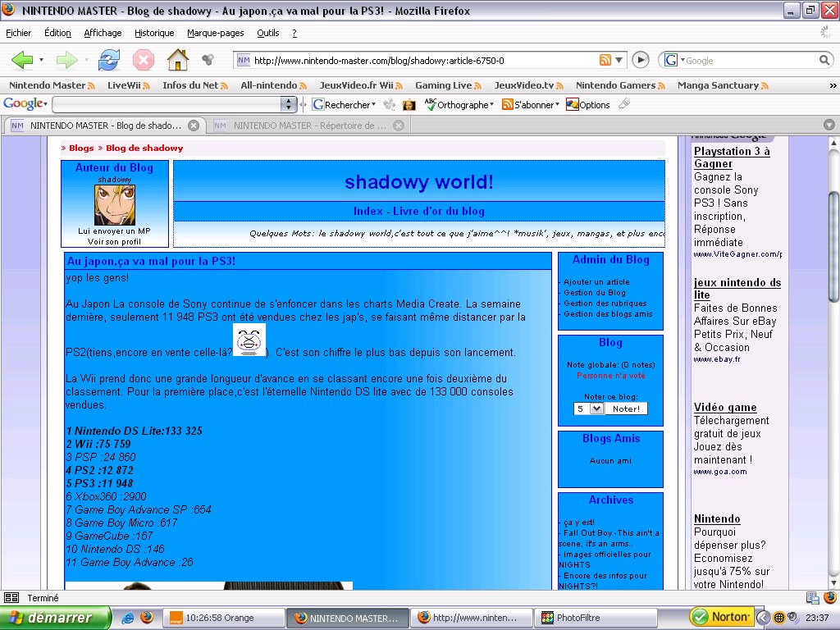
Task: Open the archive entry ça y est!
Action: click(x=578, y=522)
